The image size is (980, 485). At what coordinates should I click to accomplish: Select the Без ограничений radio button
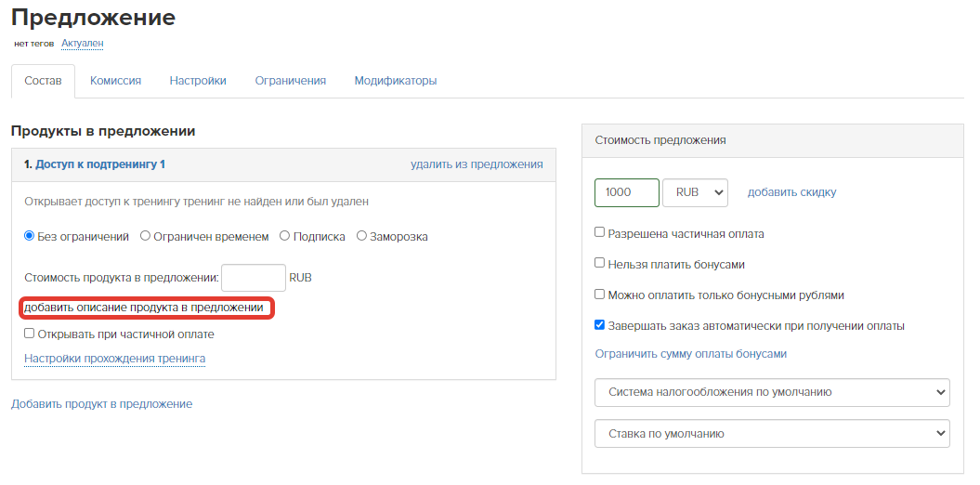point(29,236)
